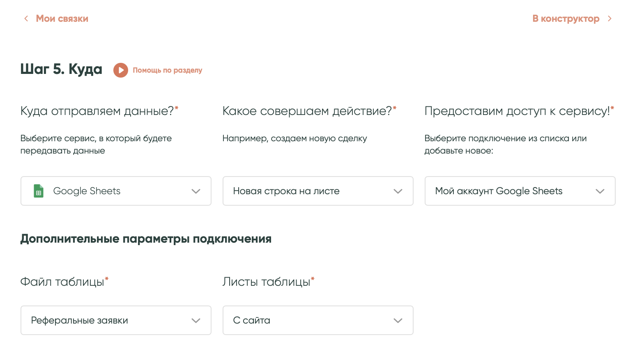Viewport: 644px width, 349px height.
Task: Open the Помощь по разделу help link
Action: click(167, 70)
